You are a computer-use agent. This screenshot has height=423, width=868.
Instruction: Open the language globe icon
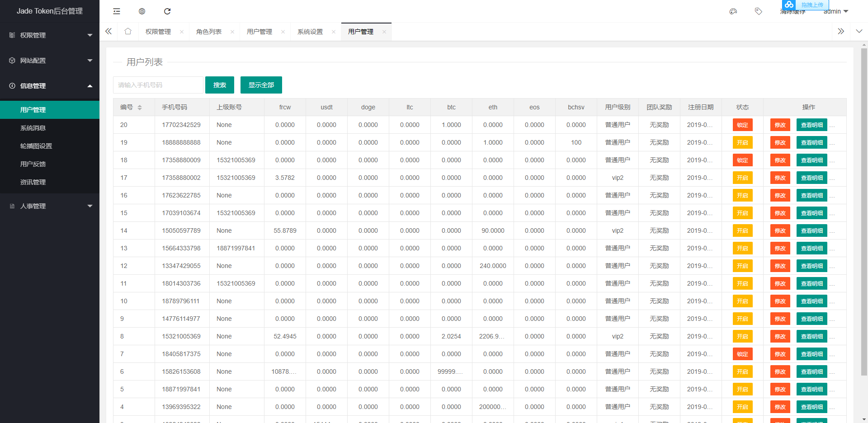tap(142, 11)
